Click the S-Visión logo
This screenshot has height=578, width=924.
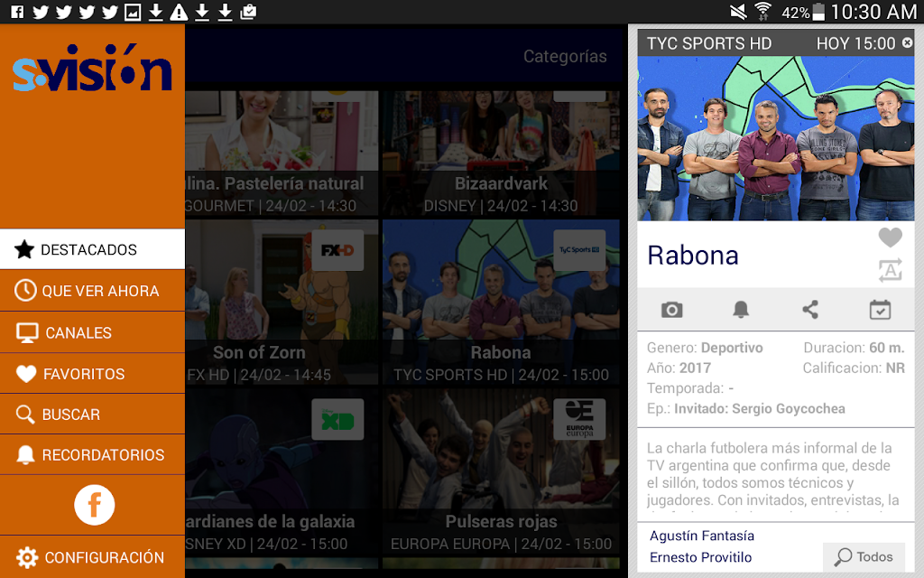tap(93, 68)
